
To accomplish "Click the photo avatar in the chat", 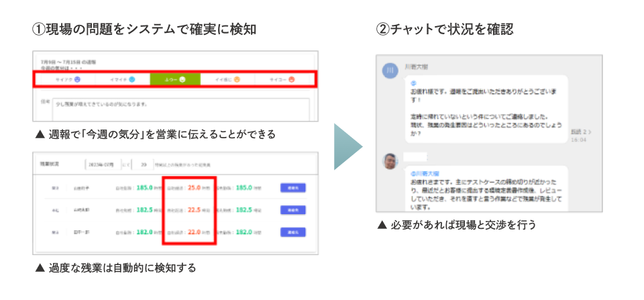I will coord(390,161).
